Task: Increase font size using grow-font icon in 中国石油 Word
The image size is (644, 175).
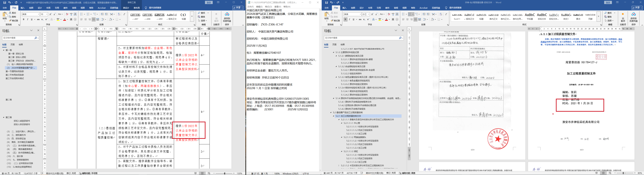Action: [x=50, y=14]
